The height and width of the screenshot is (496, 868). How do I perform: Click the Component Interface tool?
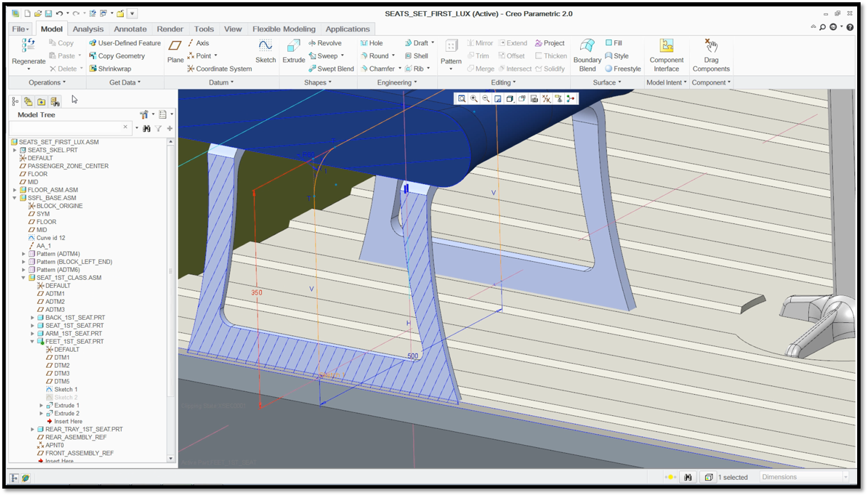(x=666, y=55)
